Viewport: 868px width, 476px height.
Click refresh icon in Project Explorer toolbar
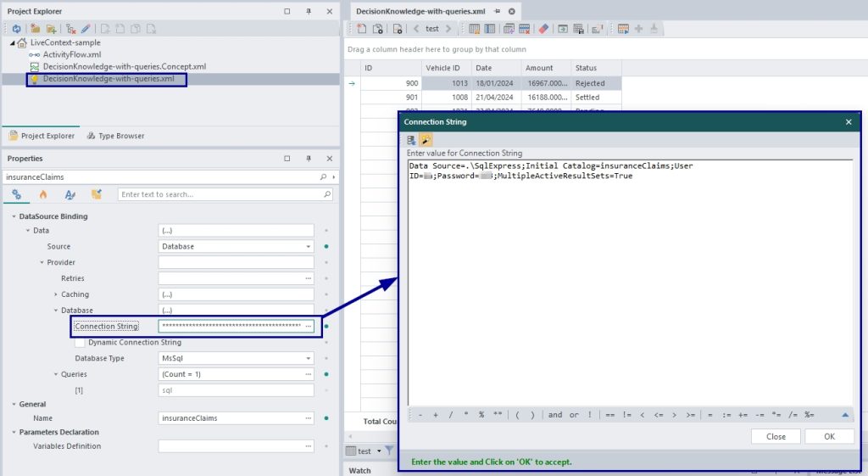(x=17, y=29)
